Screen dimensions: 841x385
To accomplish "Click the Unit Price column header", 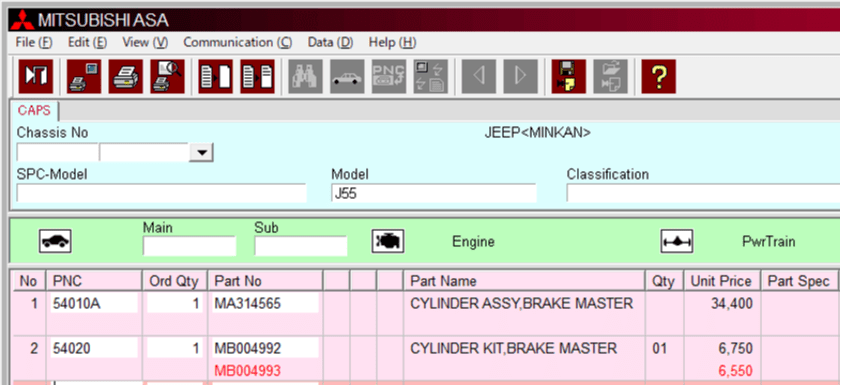I will (721, 281).
